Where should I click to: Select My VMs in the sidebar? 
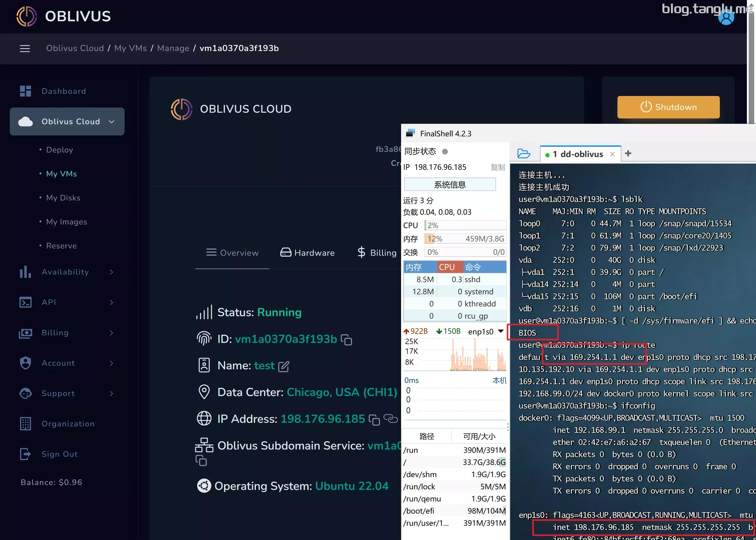[61, 174]
